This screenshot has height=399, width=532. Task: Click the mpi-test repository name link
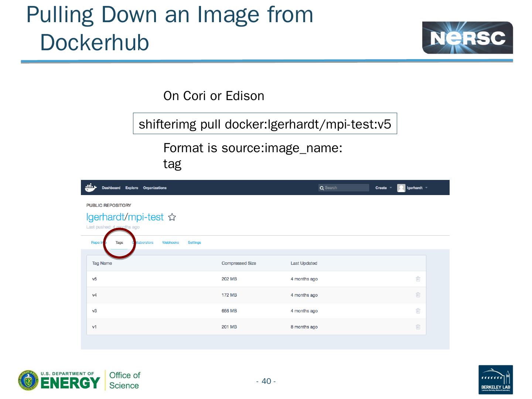146,217
